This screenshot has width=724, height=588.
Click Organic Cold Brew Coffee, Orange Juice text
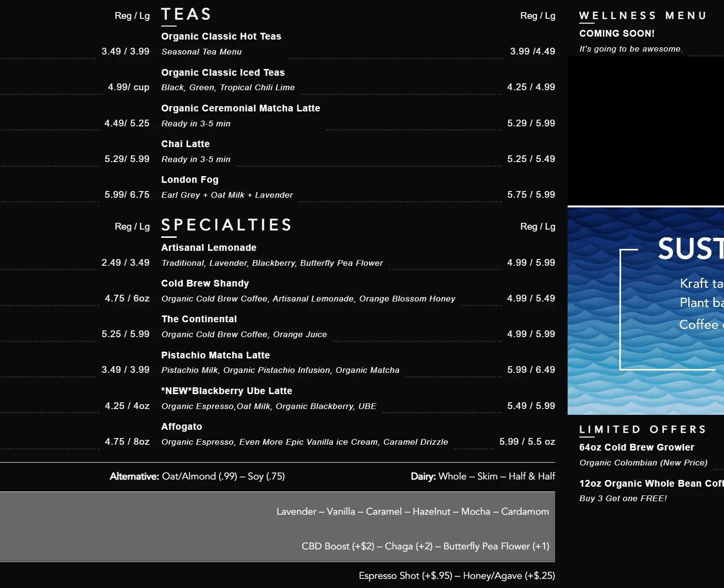[x=244, y=334]
